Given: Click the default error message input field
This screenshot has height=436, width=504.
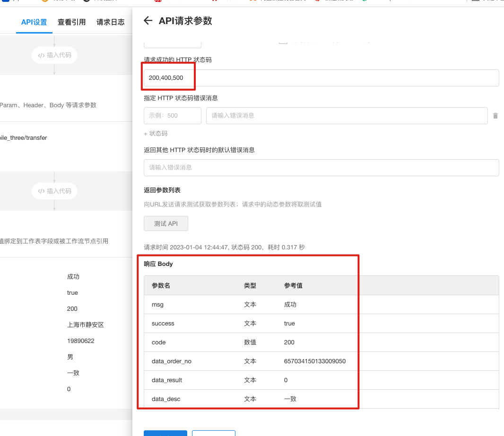Looking at the screenshot, I should [321, 168].
